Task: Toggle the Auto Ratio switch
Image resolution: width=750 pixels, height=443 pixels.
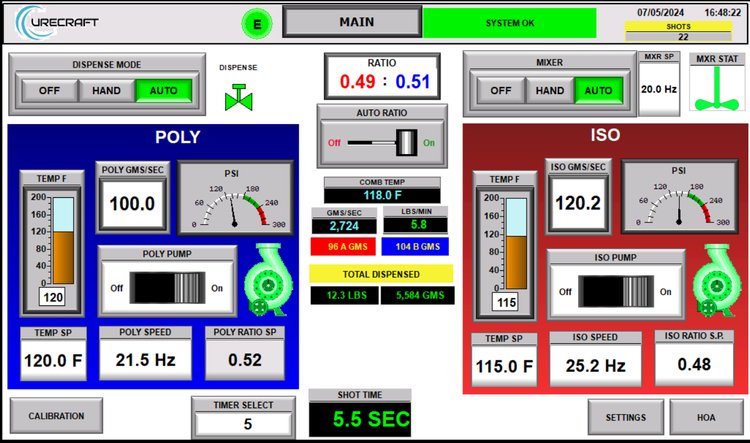Action: click(x=382, y=143)
